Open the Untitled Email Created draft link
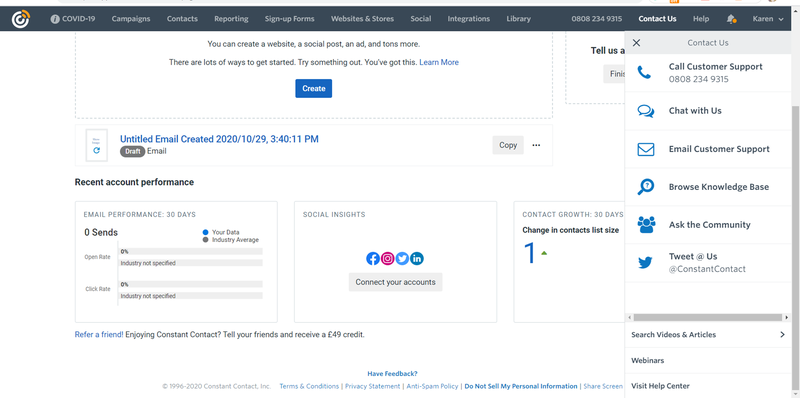Viewport: 800px width, 398px height. 219,139
